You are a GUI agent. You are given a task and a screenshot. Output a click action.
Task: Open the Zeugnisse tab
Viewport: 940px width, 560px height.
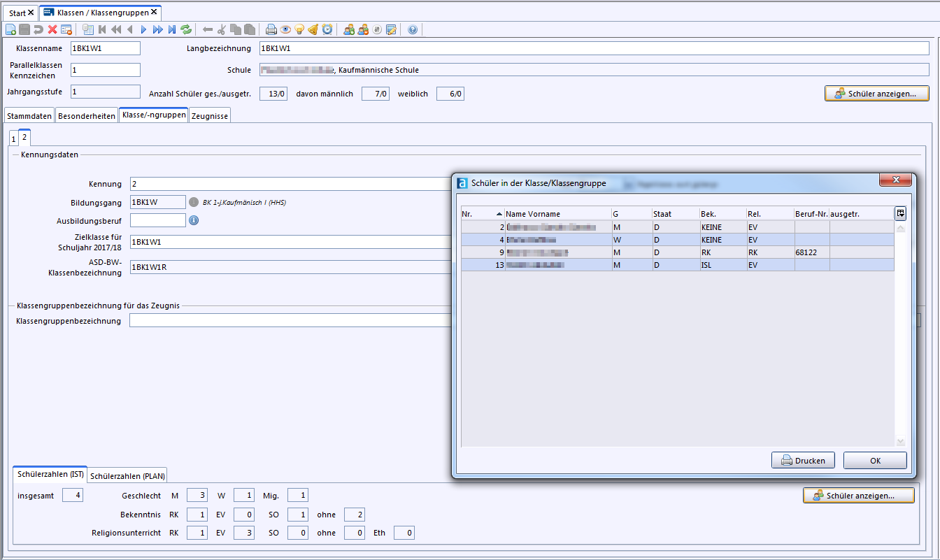[209, 116]
